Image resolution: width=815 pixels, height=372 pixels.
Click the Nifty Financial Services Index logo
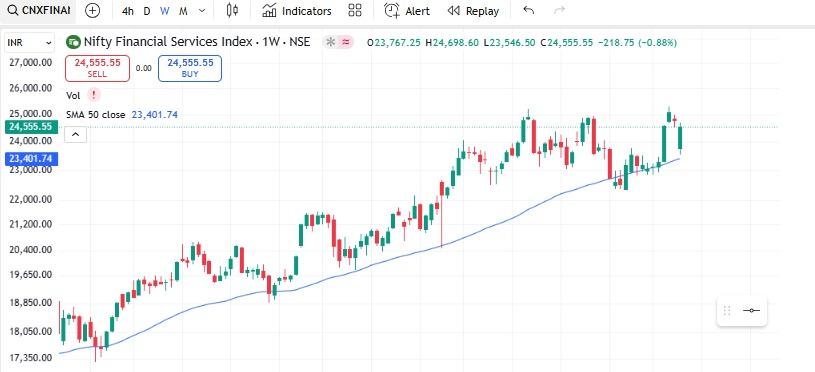tap(73, 42)
